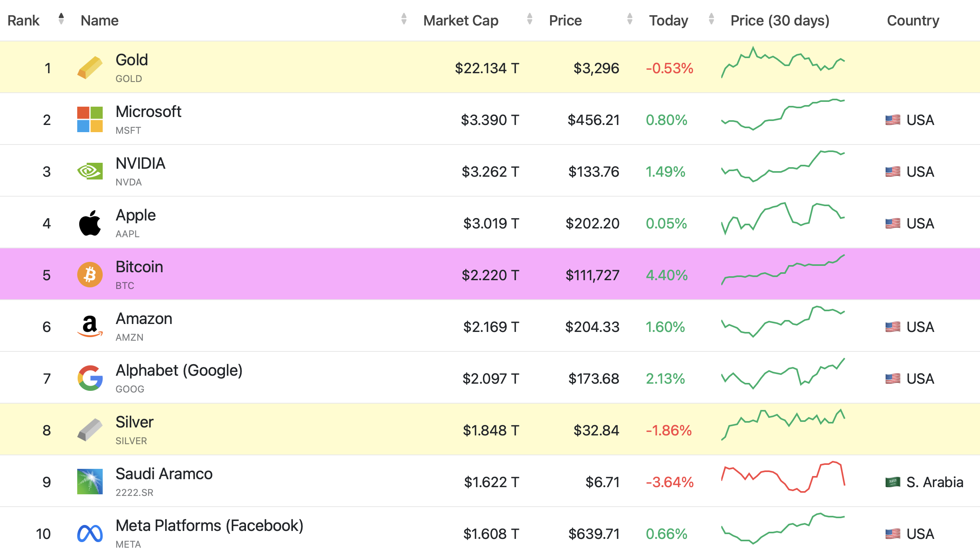Open the Gold asset link

click(132, 60)
